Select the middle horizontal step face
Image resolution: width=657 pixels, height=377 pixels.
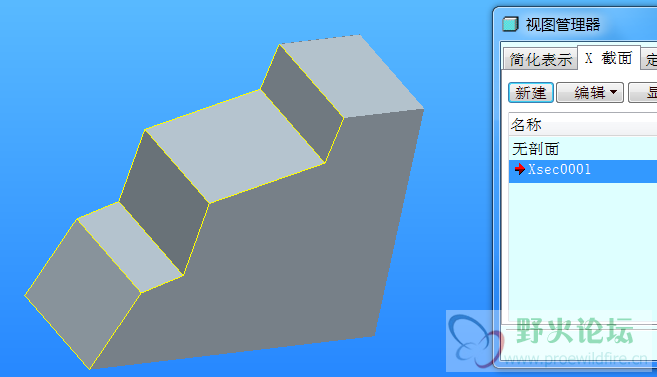(235, 147)
